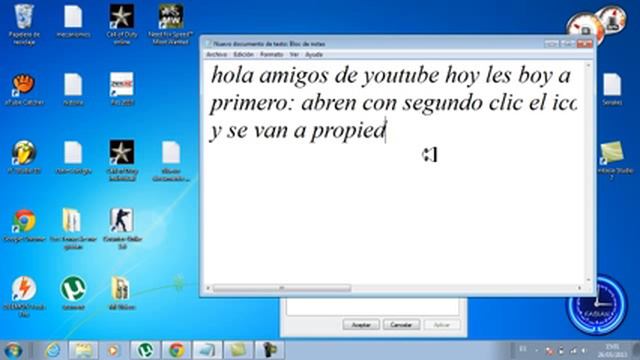
Task: Click the right arrow of Notepad's horizontal scrollbar
Action: point(580,288)
